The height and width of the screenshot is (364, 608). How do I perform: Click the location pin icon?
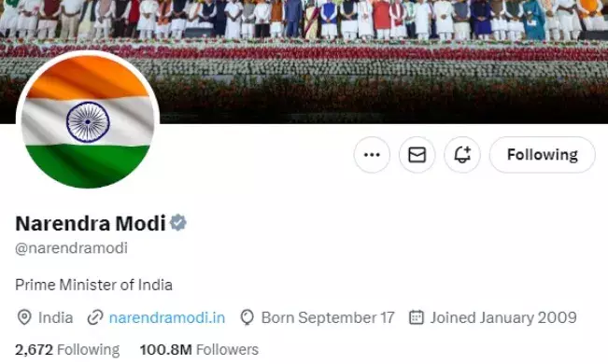[x=24, y=317]
